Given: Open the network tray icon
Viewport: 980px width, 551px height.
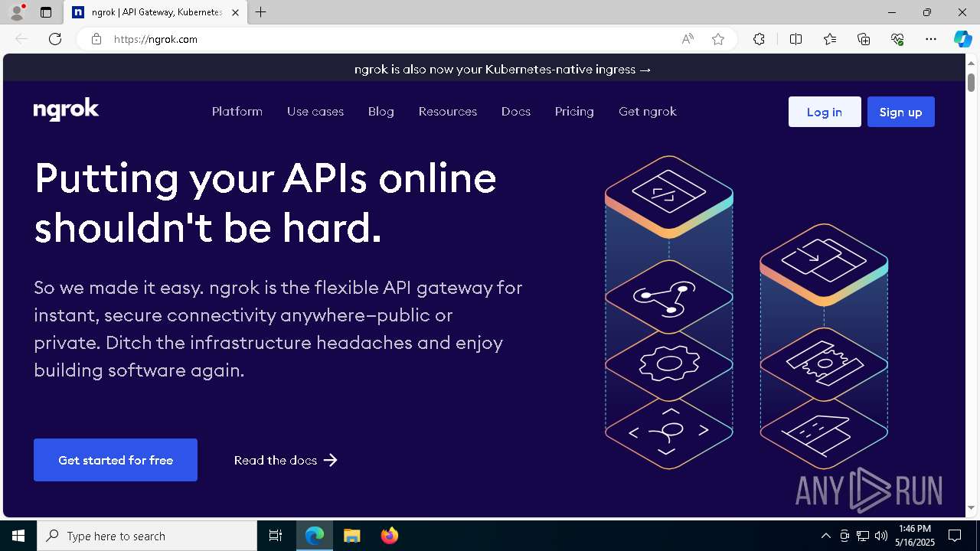Looking at the screenshot, I should 863,536.
